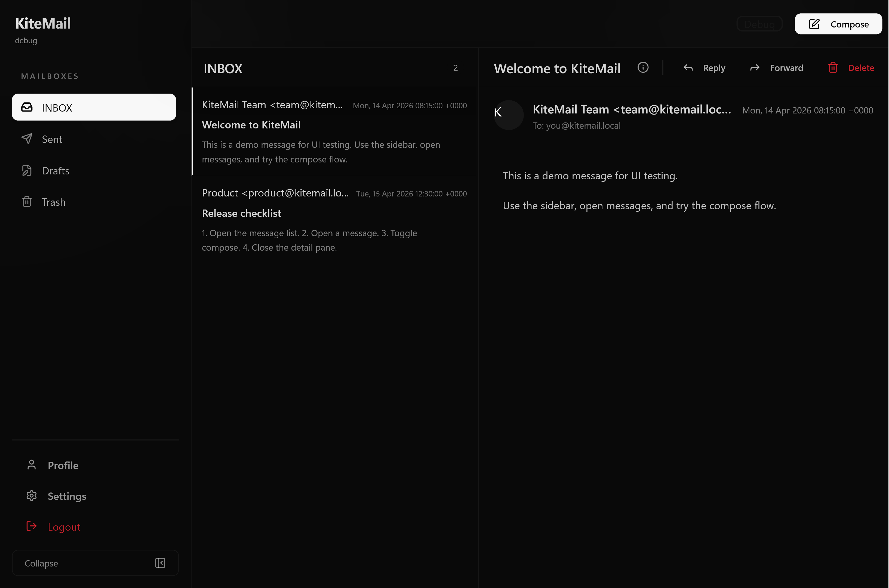Click the Sent paper-plane icon
889x588 pixels.
point(27,139)
